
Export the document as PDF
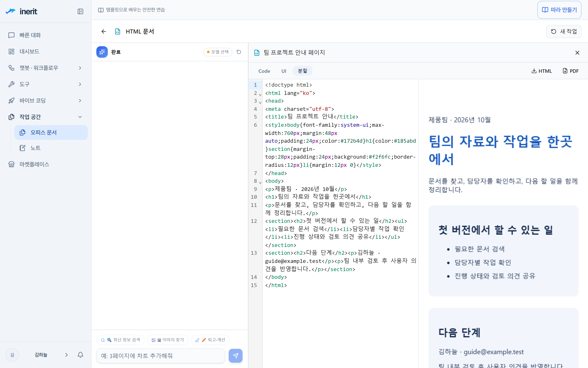pyautogui.click(x=570, y=71)
